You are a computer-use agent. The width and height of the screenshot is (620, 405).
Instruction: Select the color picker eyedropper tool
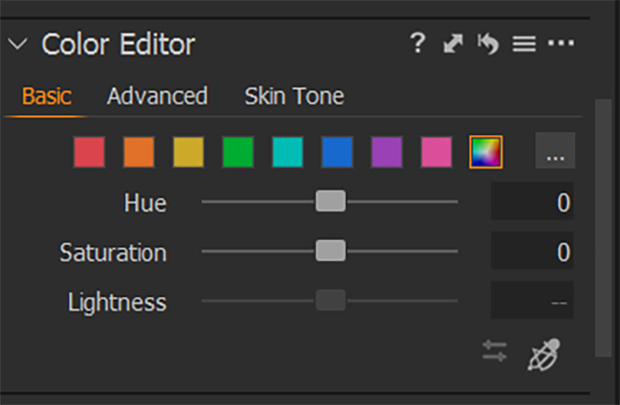coord(544,354)
